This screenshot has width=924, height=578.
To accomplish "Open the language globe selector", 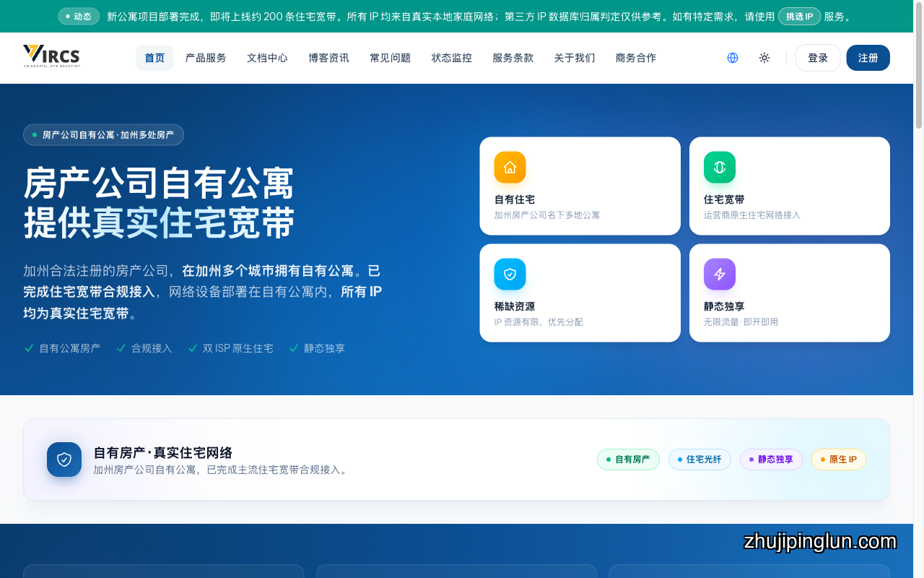I will coord(733,58).
